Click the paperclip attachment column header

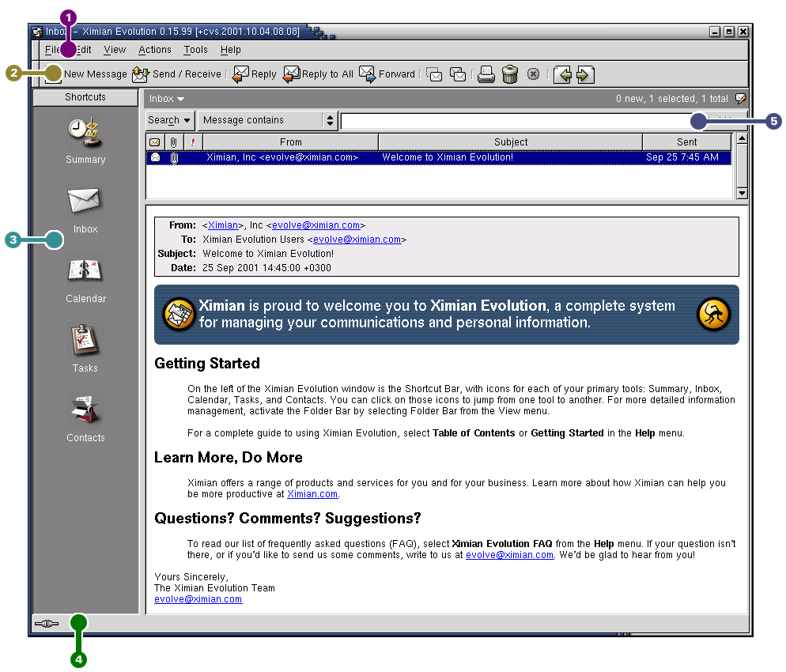click(x=173, y=142)
